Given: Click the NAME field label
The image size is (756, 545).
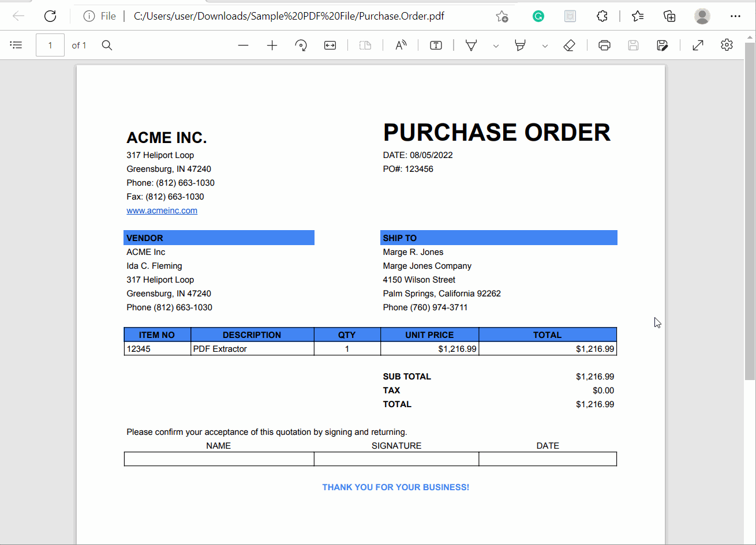Looking at the screenshot, I should [x=219, y=446].
